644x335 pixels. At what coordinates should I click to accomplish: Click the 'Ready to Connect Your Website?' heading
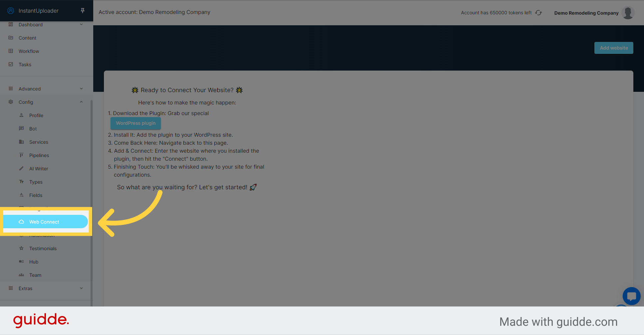coord(187,90)
